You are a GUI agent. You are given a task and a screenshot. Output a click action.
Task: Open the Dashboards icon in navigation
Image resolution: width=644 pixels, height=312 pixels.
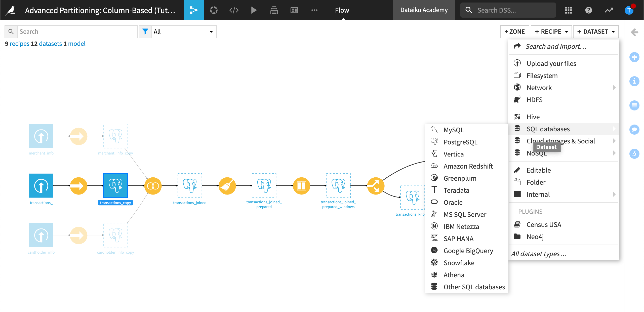294,10
